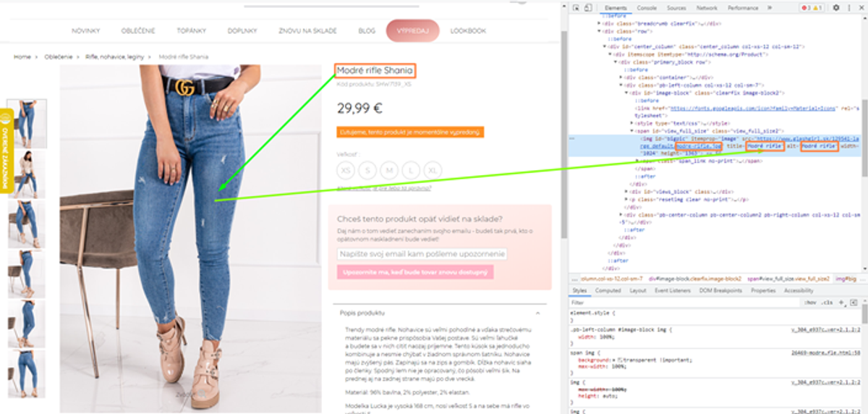Viewport: 868px width, 414px height.
Task: Open the TOPÁNKY menu item
Action: pyautogui.click(x=192, y=31)
